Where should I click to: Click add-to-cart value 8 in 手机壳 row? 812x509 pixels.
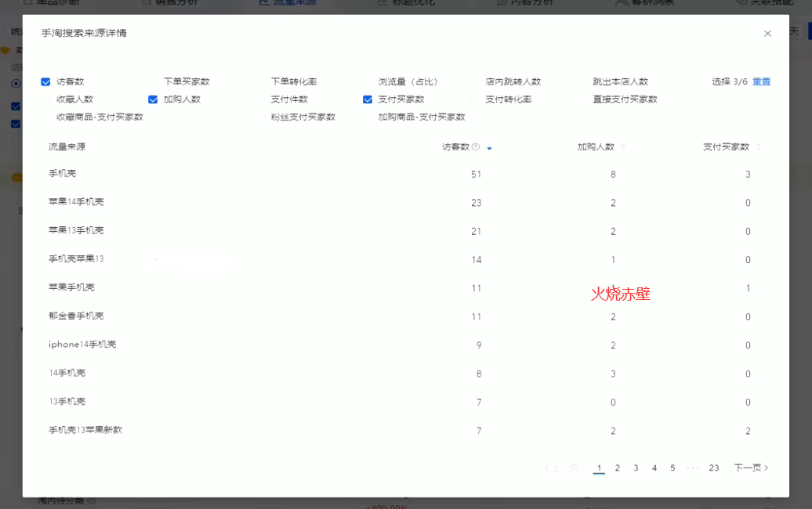[613, 175]
